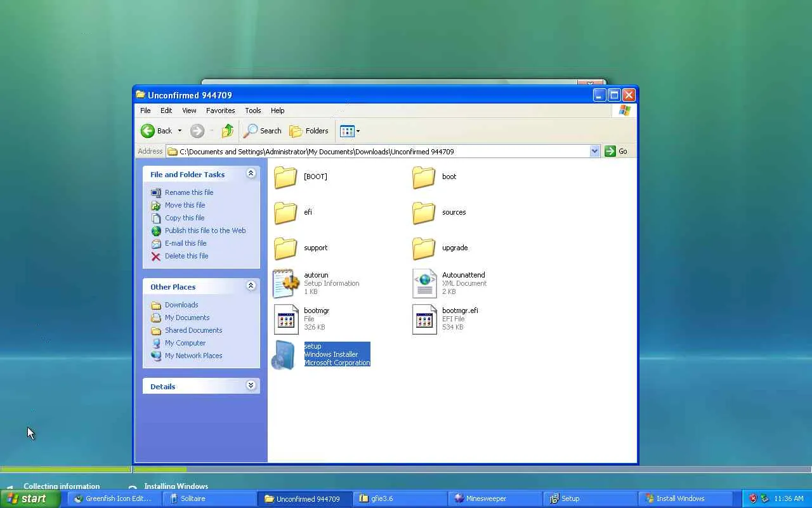Select the sources folder icon
The height and width of the screenshot is (508, 812).
424,212
